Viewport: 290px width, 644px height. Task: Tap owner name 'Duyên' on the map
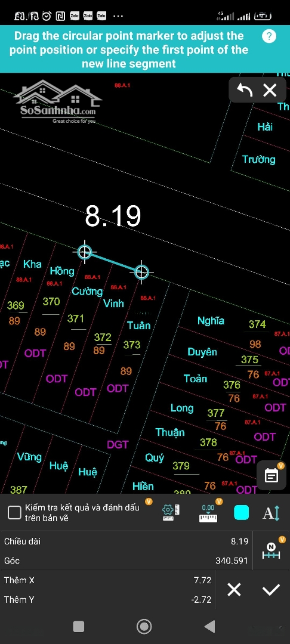click(202, 352)
